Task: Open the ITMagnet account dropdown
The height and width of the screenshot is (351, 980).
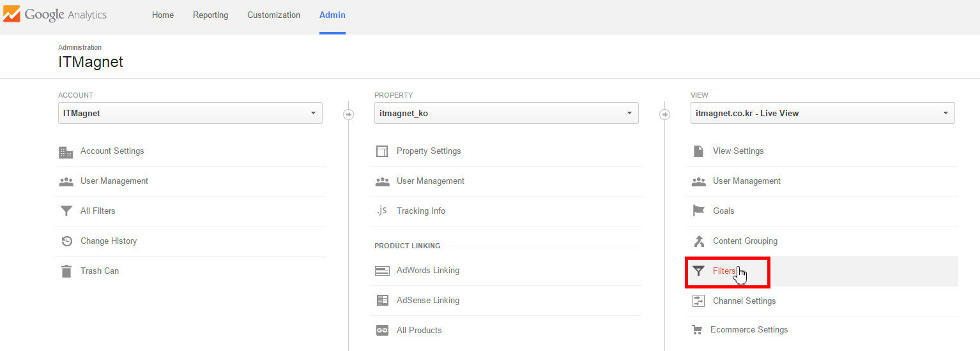Action: coord(190,114)
